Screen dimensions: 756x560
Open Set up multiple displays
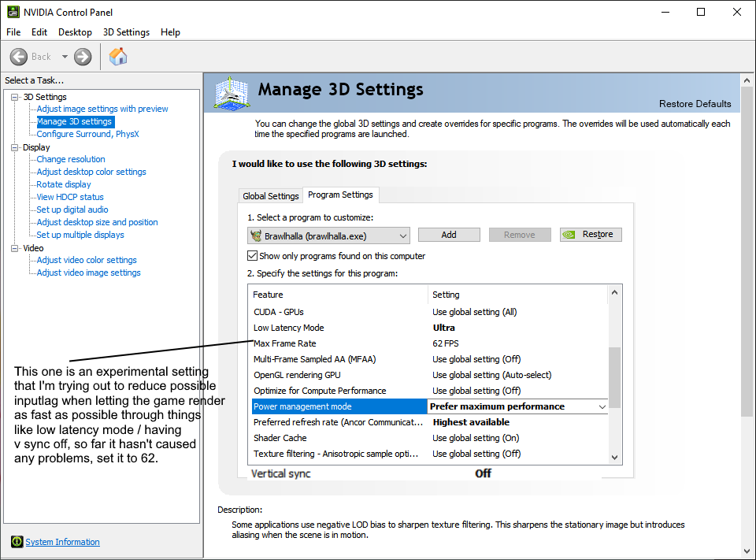click(x=80, y=235)
